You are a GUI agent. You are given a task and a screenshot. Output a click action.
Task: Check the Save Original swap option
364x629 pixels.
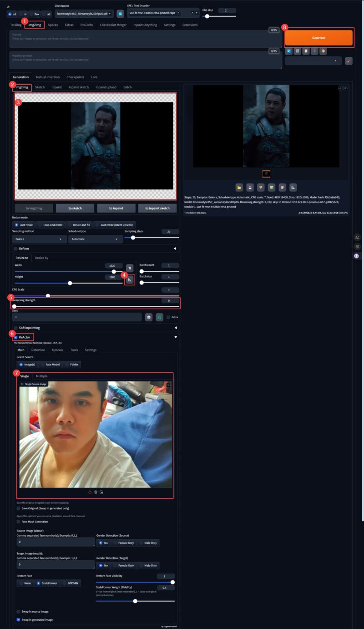18,508
